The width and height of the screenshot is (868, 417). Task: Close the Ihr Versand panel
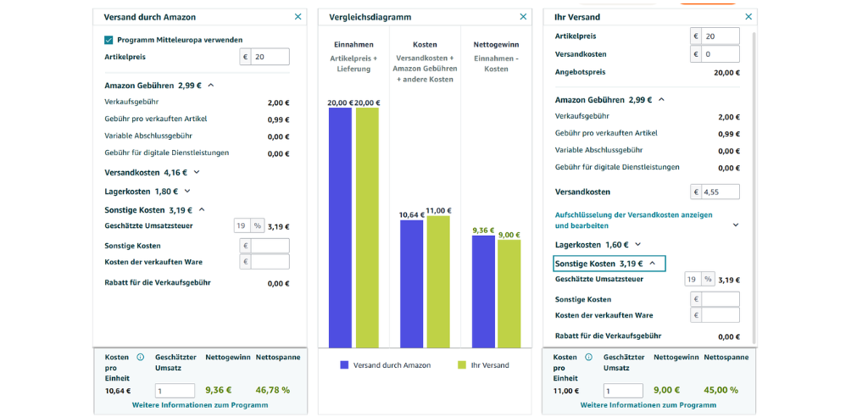click(x=748, y=17)
